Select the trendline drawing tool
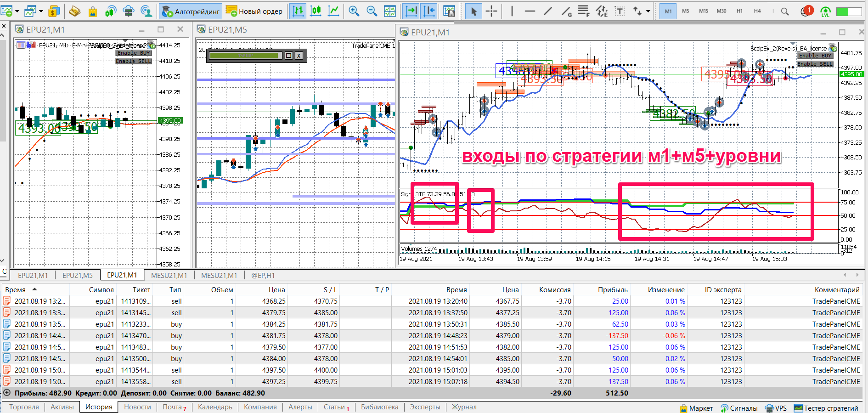Screen dimensions: 868x413 (548, 11)
